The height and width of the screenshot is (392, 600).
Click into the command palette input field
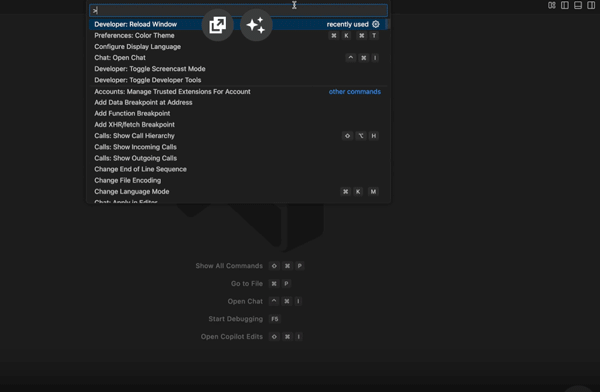coord(238,10)
